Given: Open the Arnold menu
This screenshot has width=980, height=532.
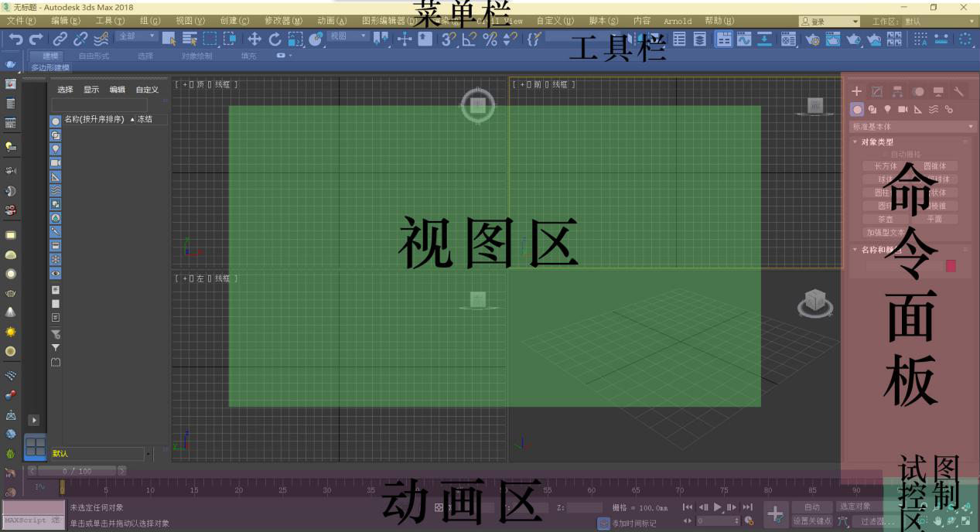Looking at the screenshot, I should coord(678,21).
